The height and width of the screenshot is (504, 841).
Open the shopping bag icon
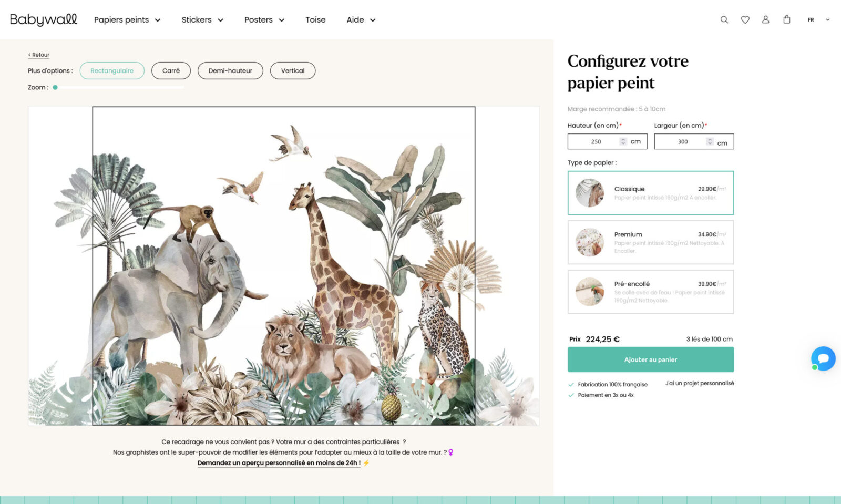[786, 20]
